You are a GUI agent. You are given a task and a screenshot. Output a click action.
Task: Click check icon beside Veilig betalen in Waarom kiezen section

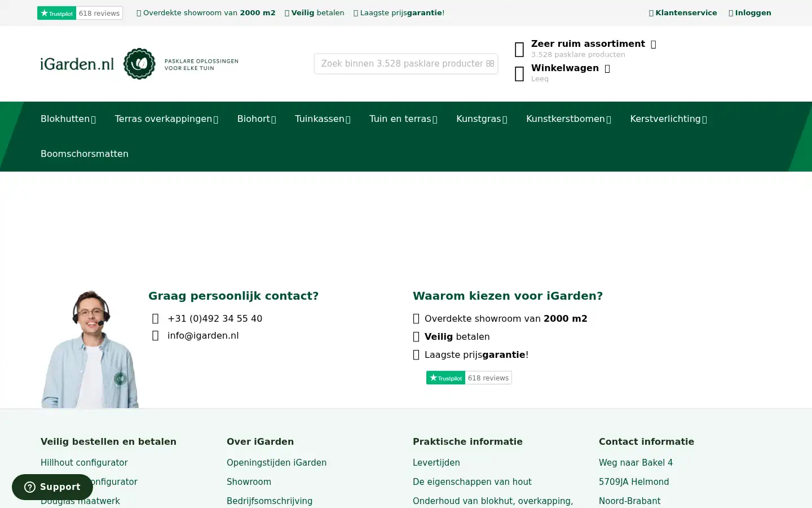pos(416,337)
